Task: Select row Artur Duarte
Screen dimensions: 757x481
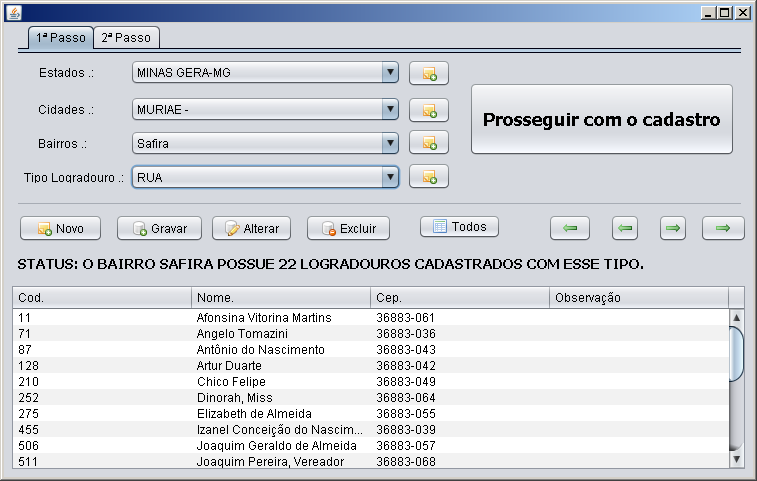Action: tap(371, 366)
